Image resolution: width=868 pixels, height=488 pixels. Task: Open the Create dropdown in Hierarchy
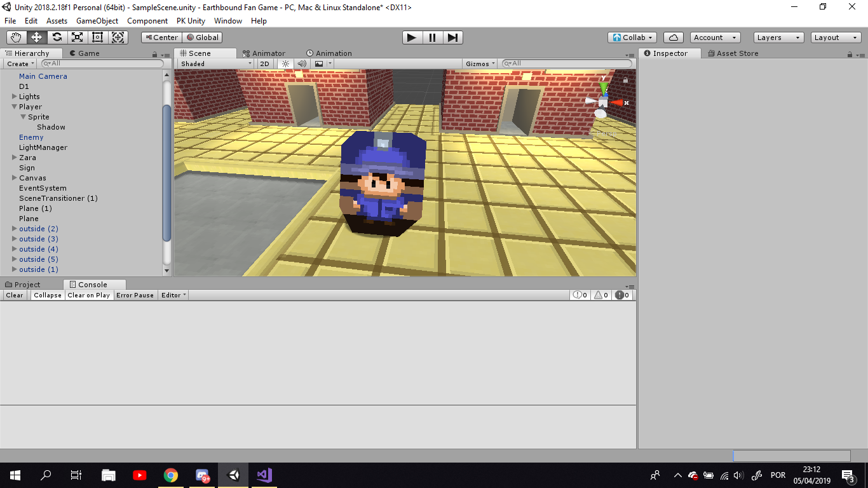20,64
